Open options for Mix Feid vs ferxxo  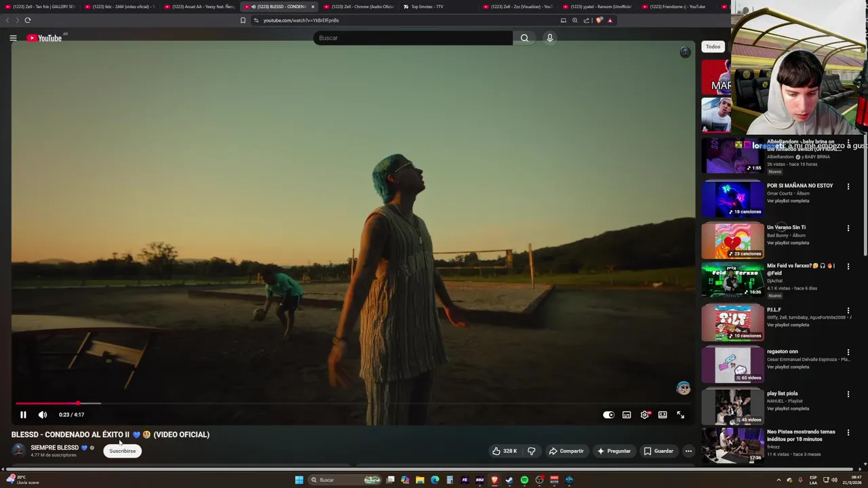[x=848, y=266]
